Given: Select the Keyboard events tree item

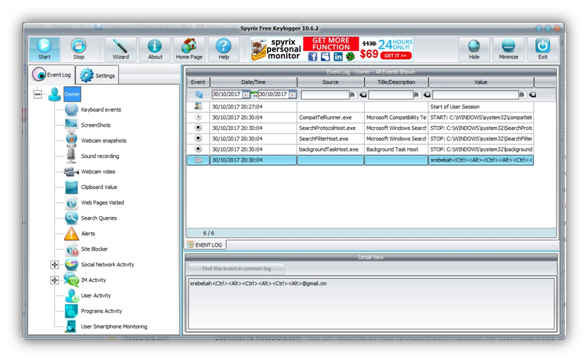Looking at the screenshot, I should click(100, 110).
